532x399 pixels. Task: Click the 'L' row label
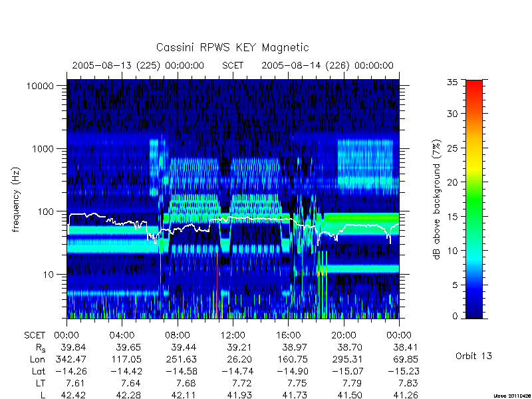pyautogui.click(x=43, y=395)
